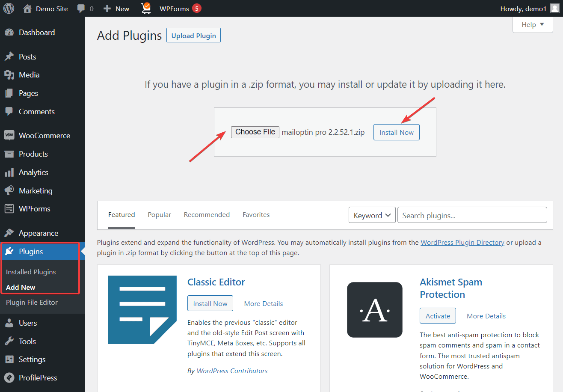Open the Media library icon
The height and width of the screenshot is (392, 563).
point(9,74)
